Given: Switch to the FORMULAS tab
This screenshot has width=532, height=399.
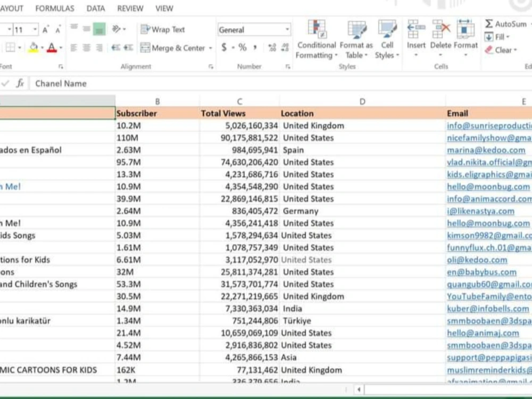Looking at the screenshot, I should coord(55,9).
